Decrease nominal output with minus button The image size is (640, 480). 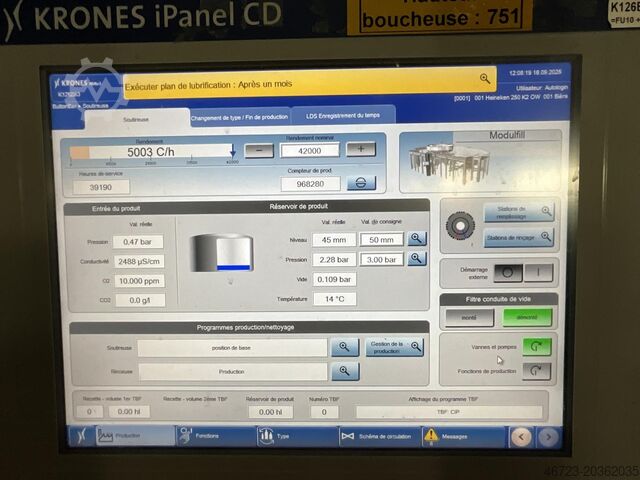point(258,150)
